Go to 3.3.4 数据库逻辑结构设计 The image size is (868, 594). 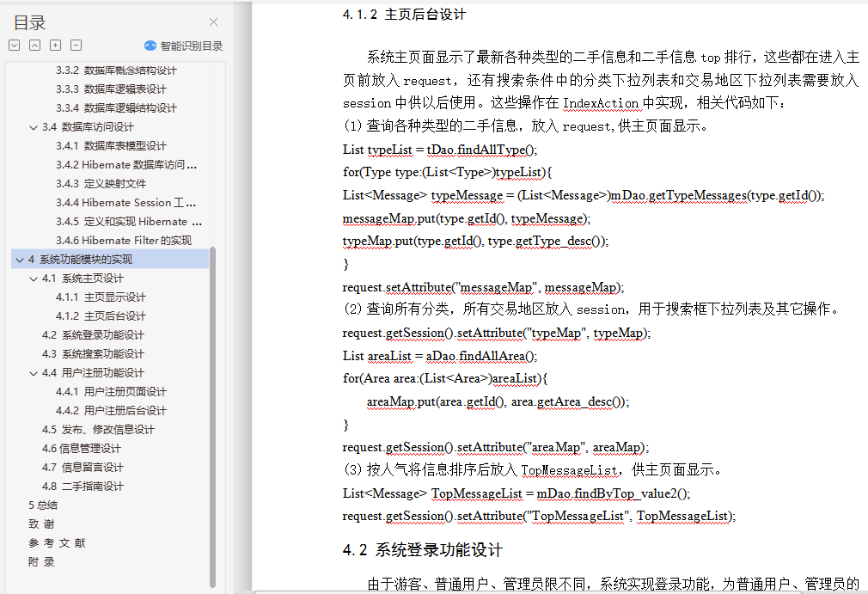coord(116,108)
